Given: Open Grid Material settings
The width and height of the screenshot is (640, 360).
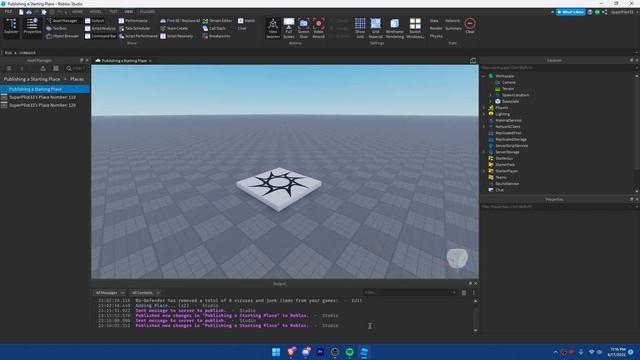Looking at the screenshot, I should point(376,28).
